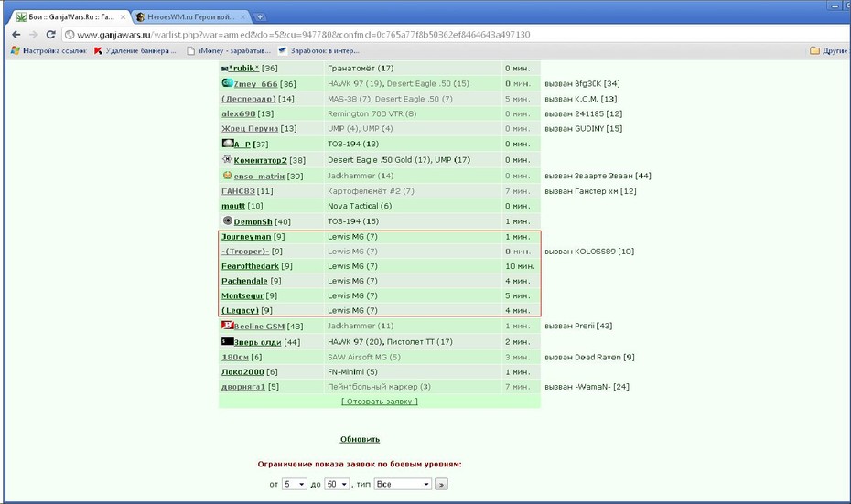Open (Legacy) player profile
Screen dimensions: 851x504
pos(240,310)
